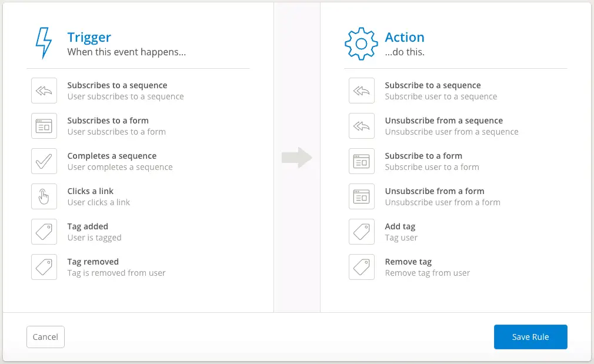594x364 pixels.
Task: Choose 'Remove tag' action label
Action: [x=408, y=262]
